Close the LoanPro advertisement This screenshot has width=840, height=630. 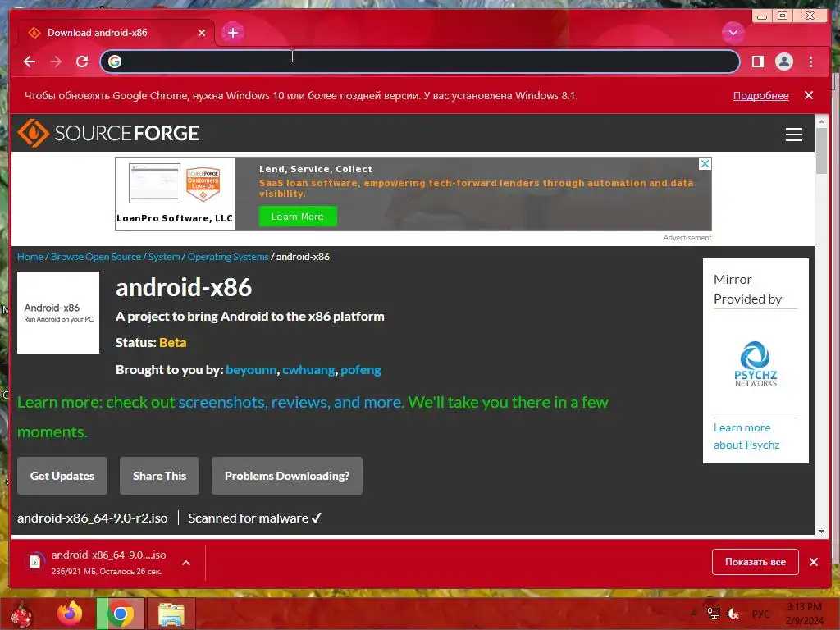705,163
